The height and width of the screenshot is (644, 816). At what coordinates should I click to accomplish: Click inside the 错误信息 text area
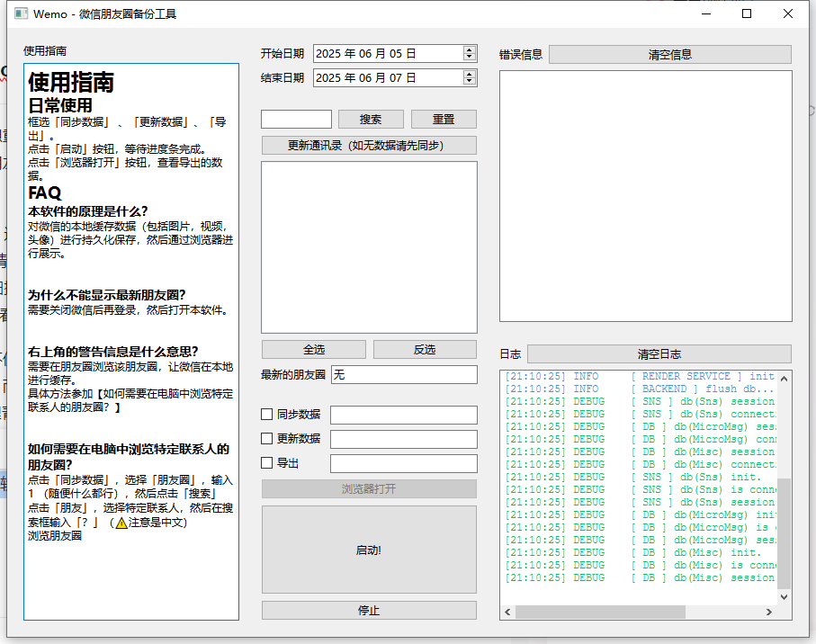[646, 196]
